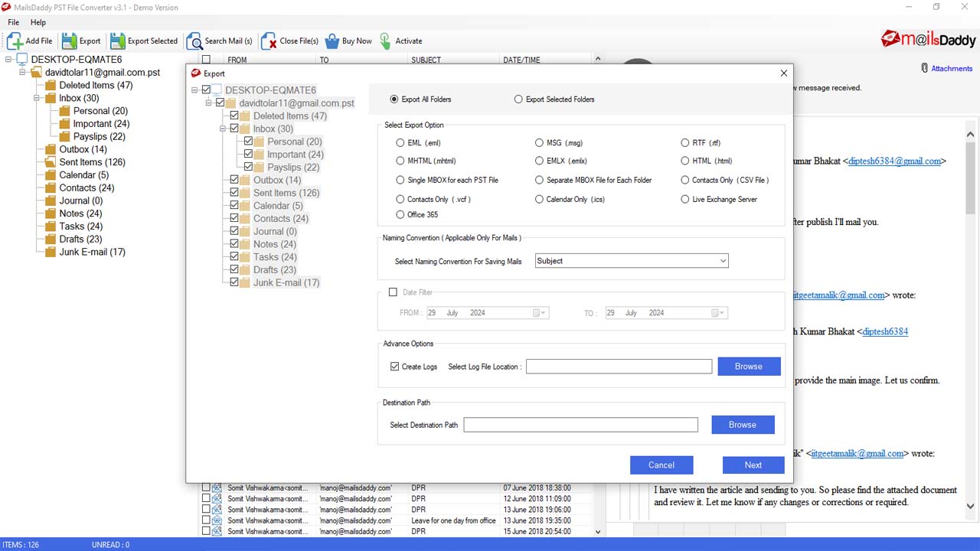Screen dimensions: 980x551
Task: Uncheck Junk E-mail (17) in Export tree
Action: point(234,282)
